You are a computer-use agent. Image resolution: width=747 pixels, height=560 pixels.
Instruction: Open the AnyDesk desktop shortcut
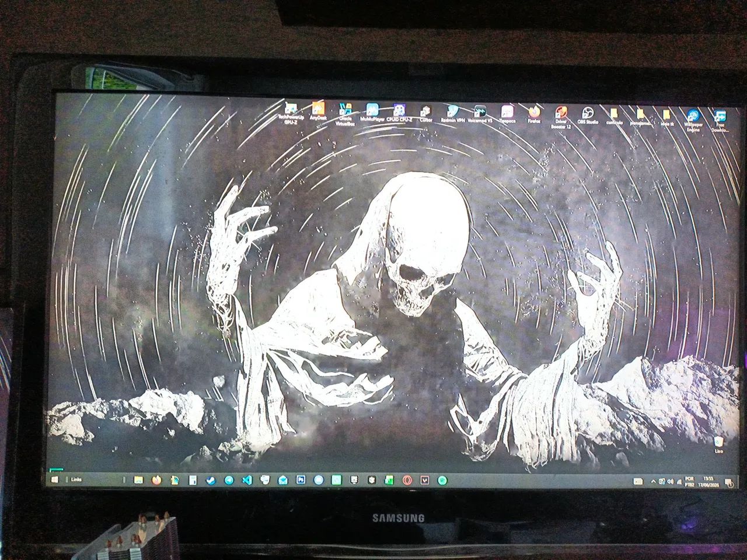(318, 111)
